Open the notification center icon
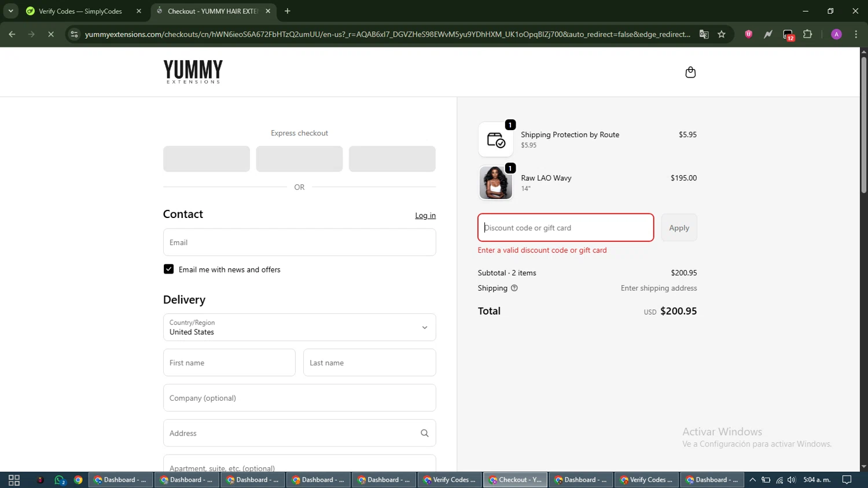The image size is (868, 488). (847, 480)
